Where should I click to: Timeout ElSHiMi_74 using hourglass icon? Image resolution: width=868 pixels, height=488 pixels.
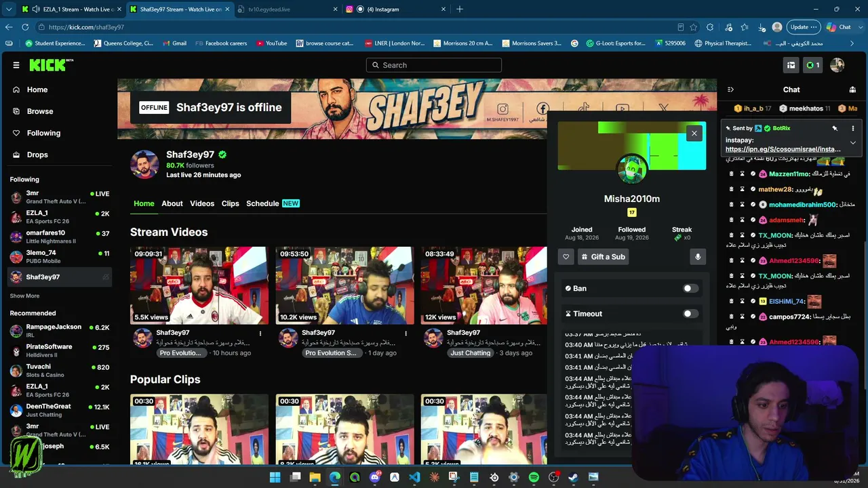742,302
